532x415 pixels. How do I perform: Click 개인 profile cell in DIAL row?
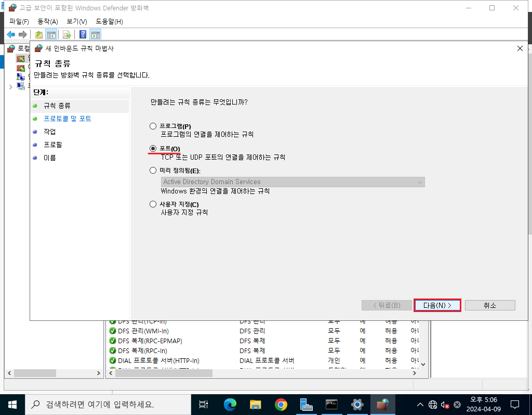pyautogui.click(x=334, y=360)
